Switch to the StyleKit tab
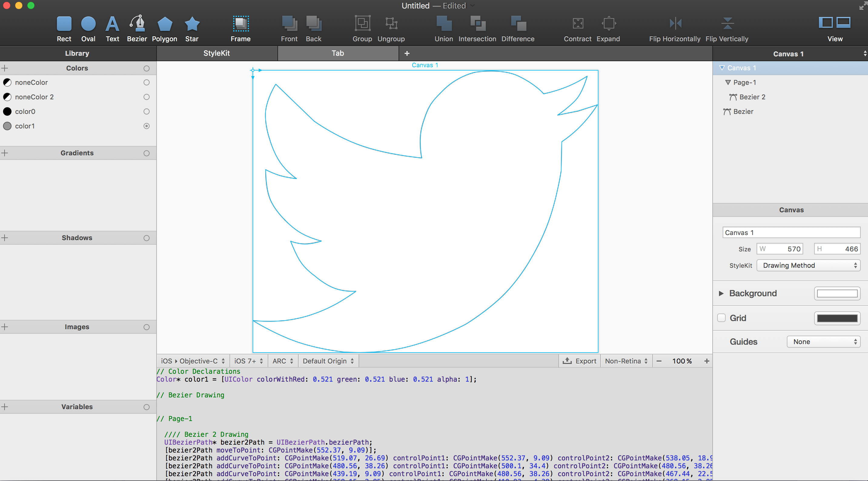Image resolution: width=868 pixels, height=481 pixels. pyautogui.click(x=217, y=53)
